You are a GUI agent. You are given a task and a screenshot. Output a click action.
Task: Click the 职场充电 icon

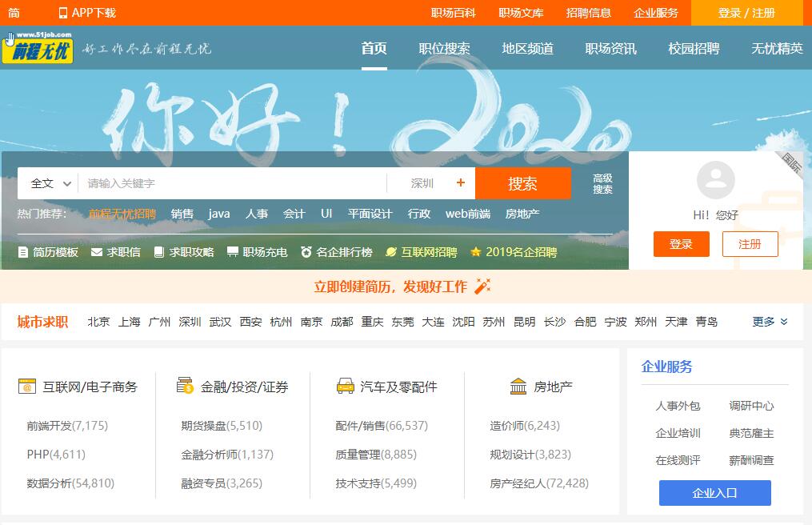[233, 252]
